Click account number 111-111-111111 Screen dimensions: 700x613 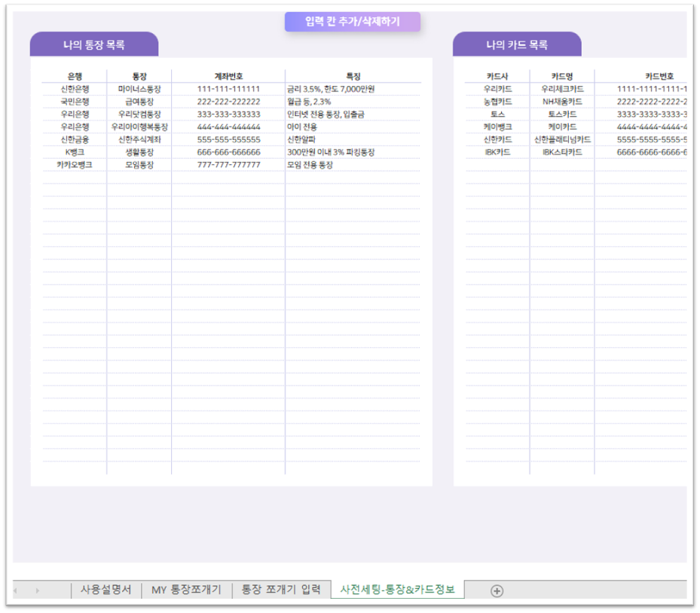228,89
